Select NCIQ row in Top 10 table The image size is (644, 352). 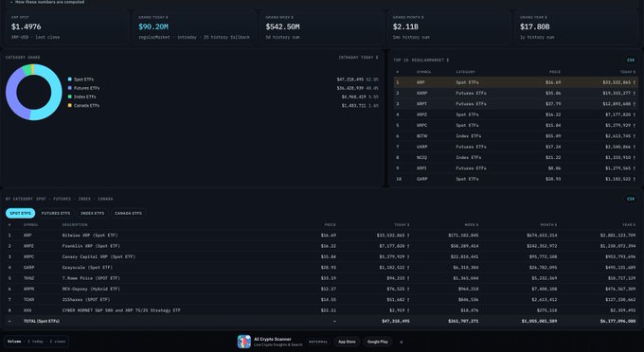click(x=515, y=157)
